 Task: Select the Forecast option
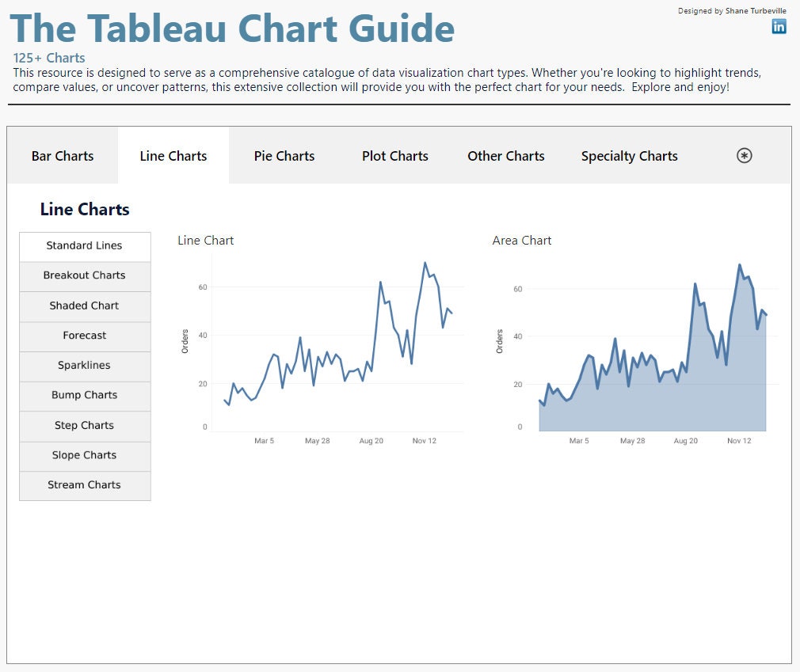pos(85,336)
